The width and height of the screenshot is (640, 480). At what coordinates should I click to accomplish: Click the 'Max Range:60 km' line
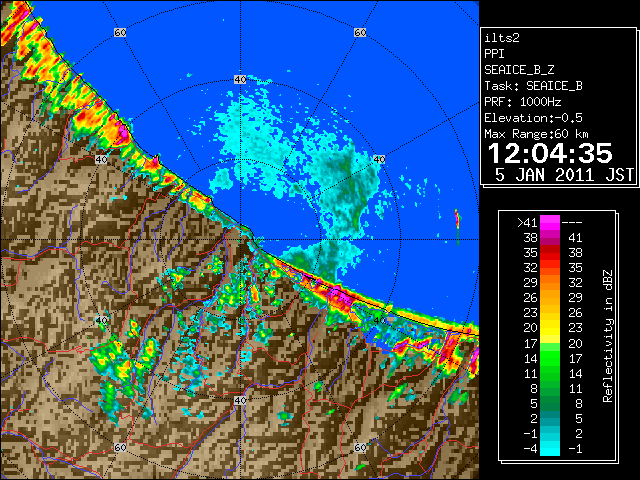[536, 134]
